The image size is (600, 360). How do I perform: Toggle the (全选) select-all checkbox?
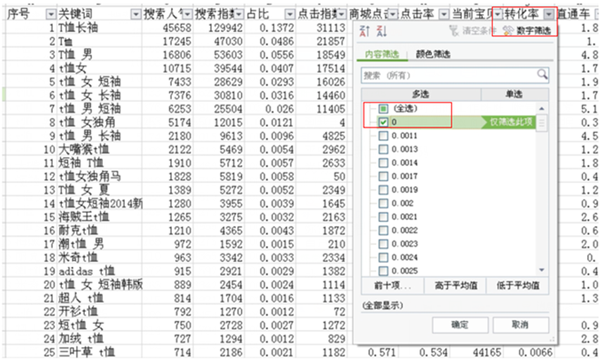[x=383, y=109]
